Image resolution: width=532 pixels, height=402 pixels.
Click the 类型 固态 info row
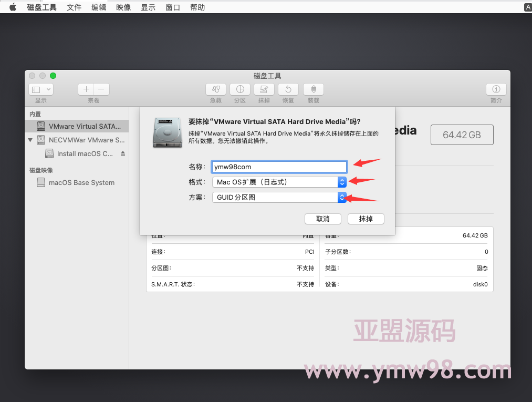pos(406,268)
